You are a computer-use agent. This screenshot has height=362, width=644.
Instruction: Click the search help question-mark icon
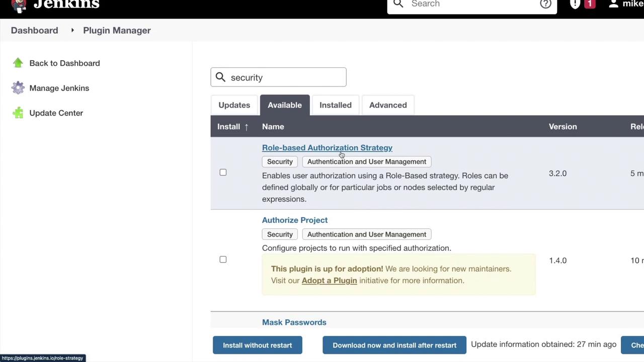pyautogui.click(x=545, y=4)
